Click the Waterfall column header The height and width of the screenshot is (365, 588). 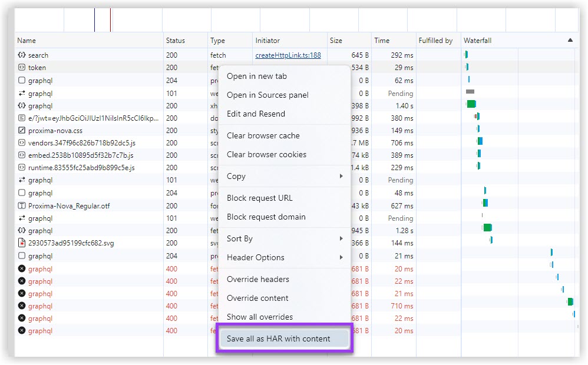tap(520, 41)
